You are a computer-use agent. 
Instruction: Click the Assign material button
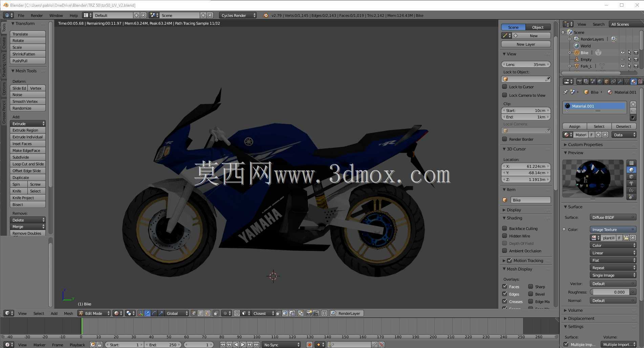[575, 126]
